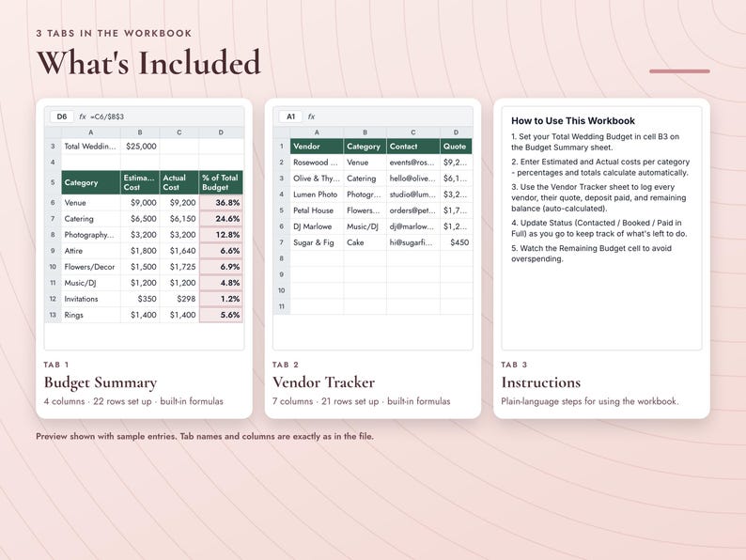Select the 12.8% percentage cell
The width and height of the screenshot is (746, 560).
pos(221,235)
